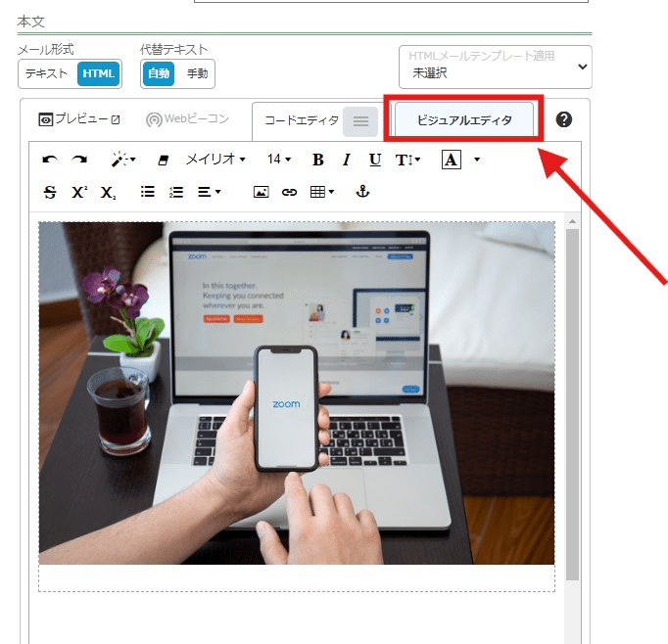Open the メイリオ font family dropdown
Image resolution: width=668 pixels, height=644 pixels.
click(216, 160)
